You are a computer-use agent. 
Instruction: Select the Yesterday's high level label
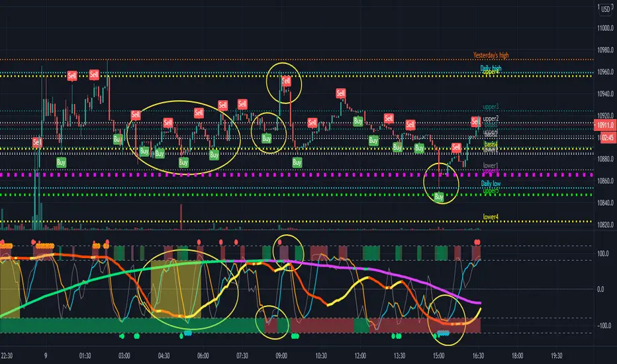tap(495, 56)
